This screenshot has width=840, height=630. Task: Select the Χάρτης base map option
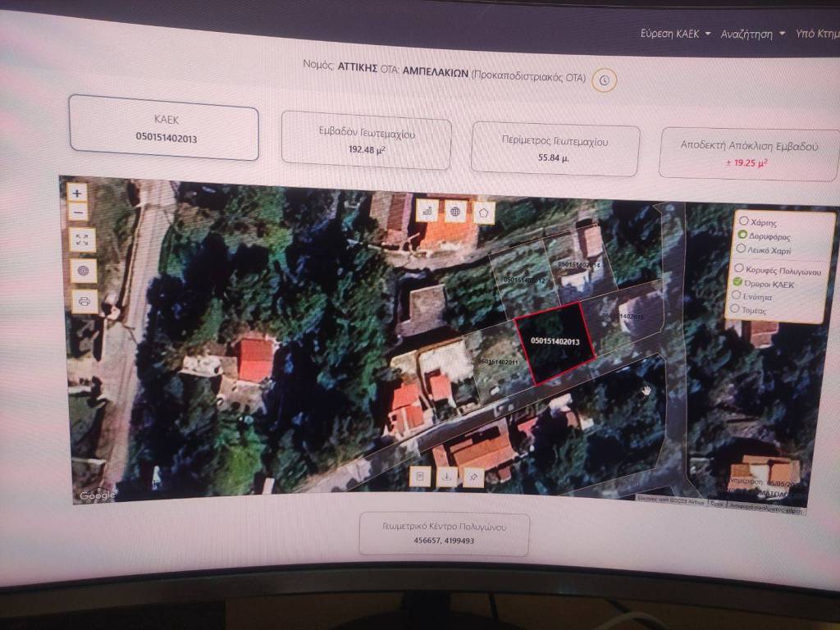tap(742, 221)
